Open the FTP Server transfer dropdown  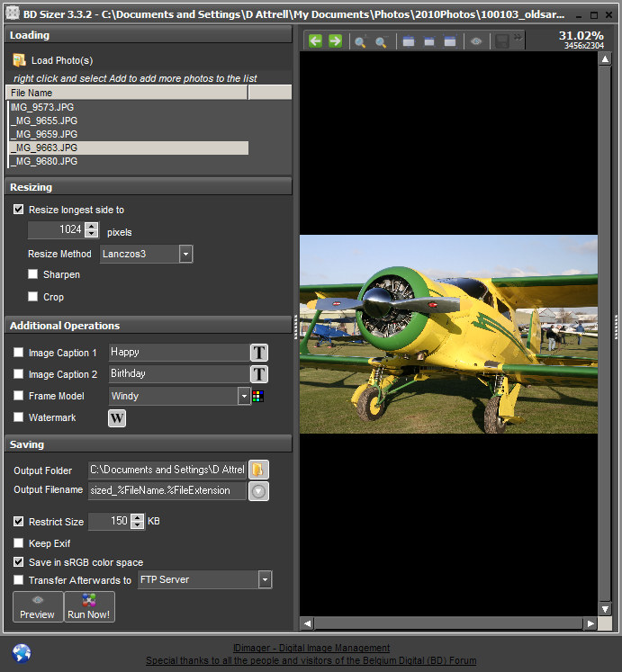265,580
